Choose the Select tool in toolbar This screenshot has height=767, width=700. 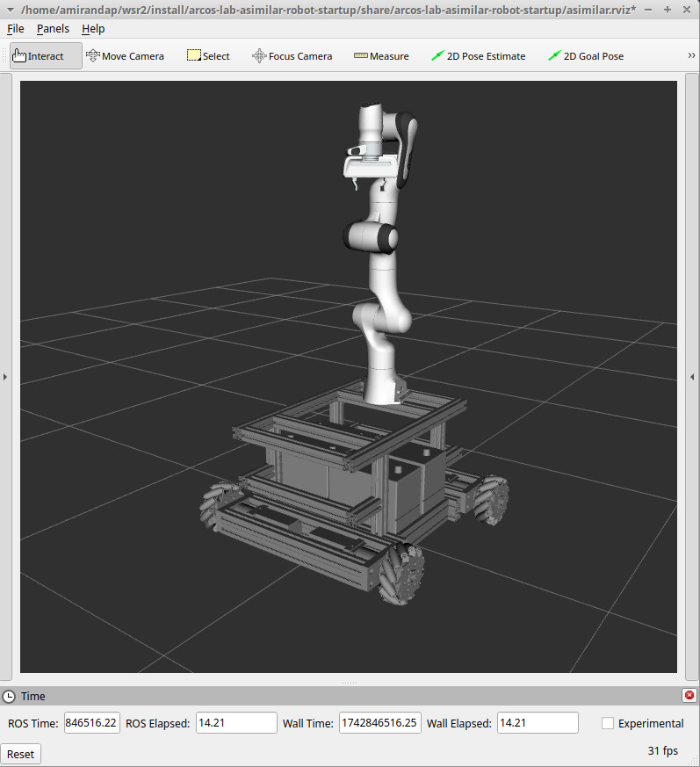(x=208, y=56)
